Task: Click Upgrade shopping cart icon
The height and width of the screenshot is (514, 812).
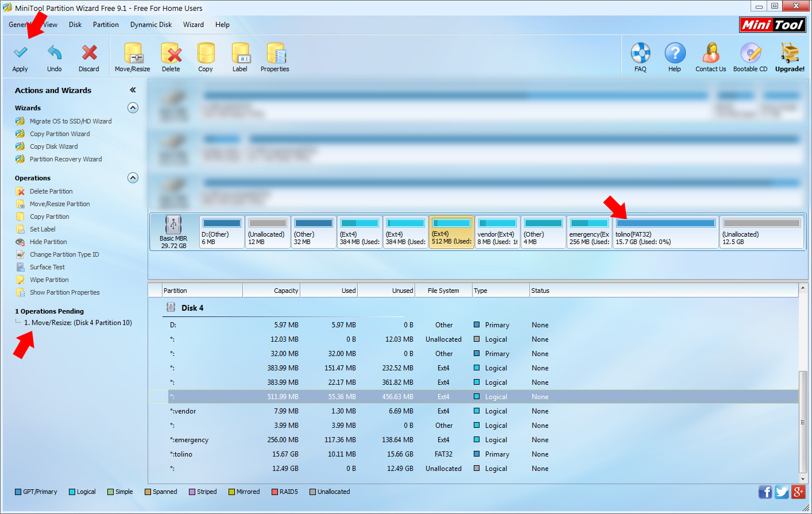Action: point(790,57)
